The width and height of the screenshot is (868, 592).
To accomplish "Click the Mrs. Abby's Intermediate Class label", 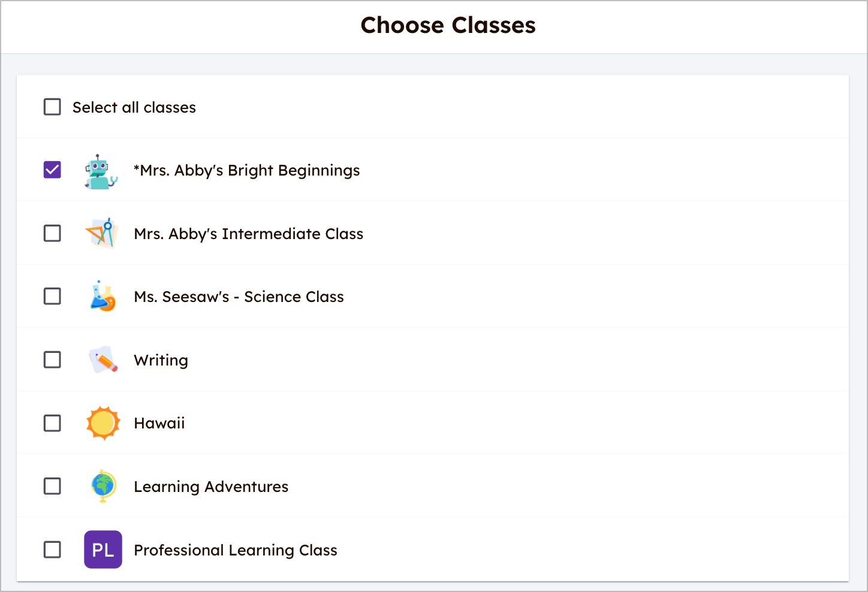I will (x=249, y=234).
